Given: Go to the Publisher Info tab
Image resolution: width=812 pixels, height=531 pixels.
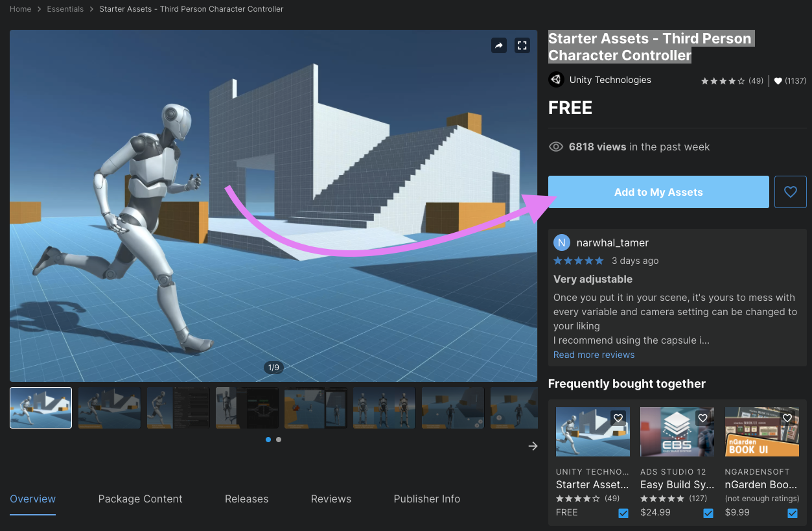Looking at the screenshot, I should [x=426, y=499].
